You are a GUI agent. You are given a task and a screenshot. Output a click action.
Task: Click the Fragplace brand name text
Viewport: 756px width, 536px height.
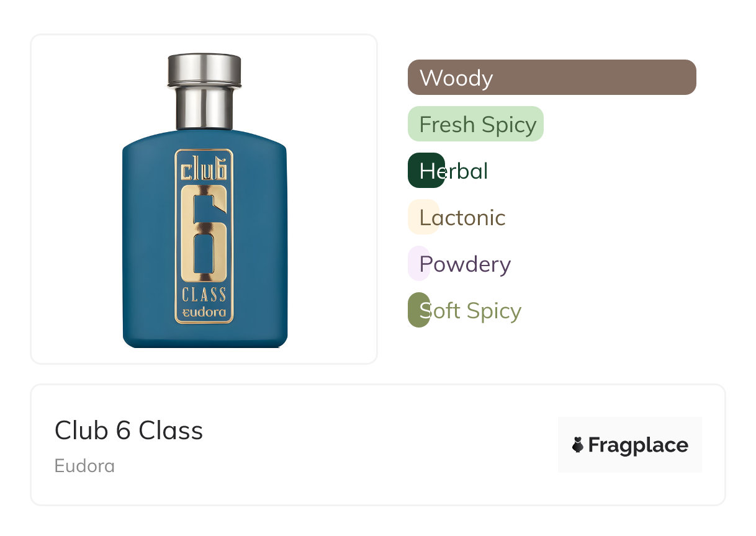(x=638, y=445)
